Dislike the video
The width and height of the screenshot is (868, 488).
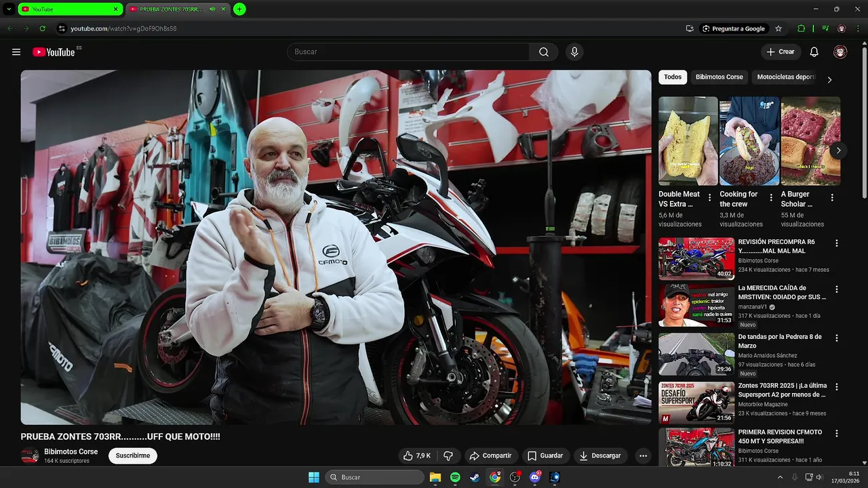448,456
